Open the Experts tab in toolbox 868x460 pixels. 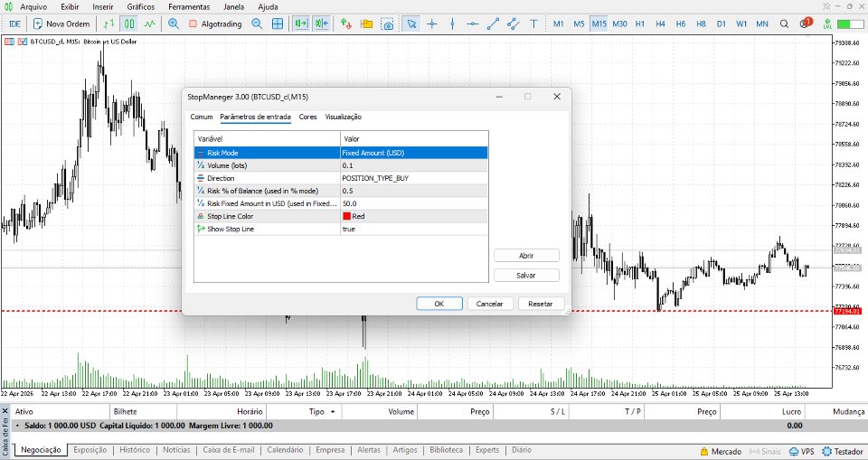487,450
